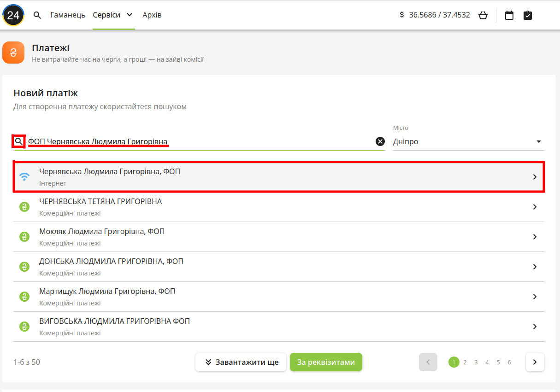The width and height of the screenshot is (560, 392).
Task: Click the Privat24 logo icon
Action: click(x=13, y=15)
